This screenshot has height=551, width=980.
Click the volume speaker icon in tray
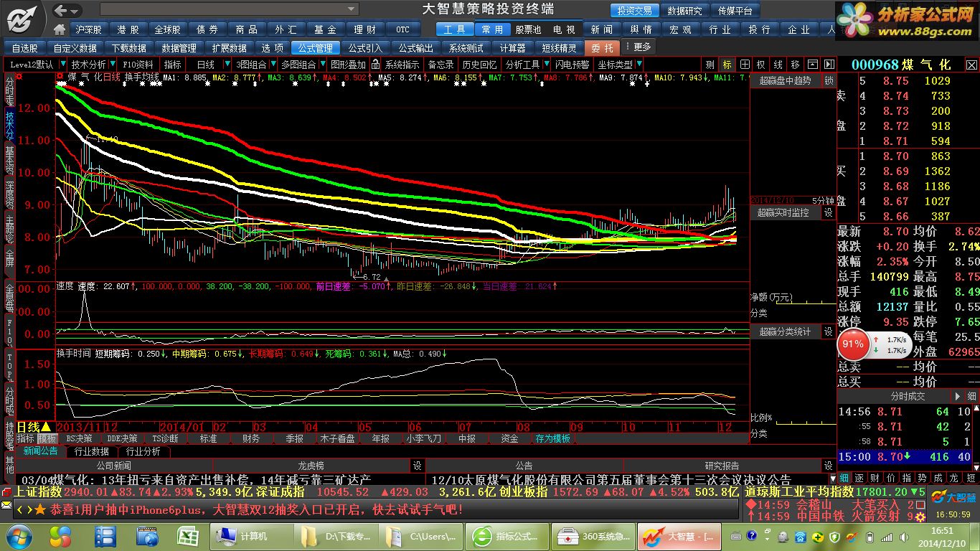[903, 537]
